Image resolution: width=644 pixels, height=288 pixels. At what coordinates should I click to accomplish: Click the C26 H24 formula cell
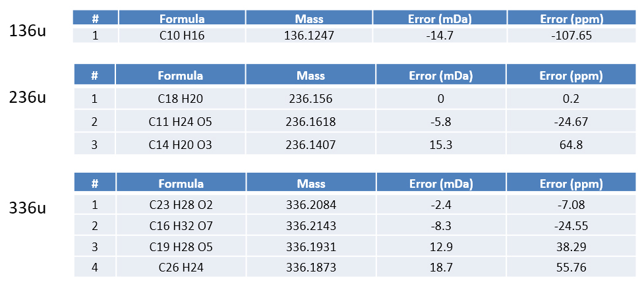coord(181,267)
